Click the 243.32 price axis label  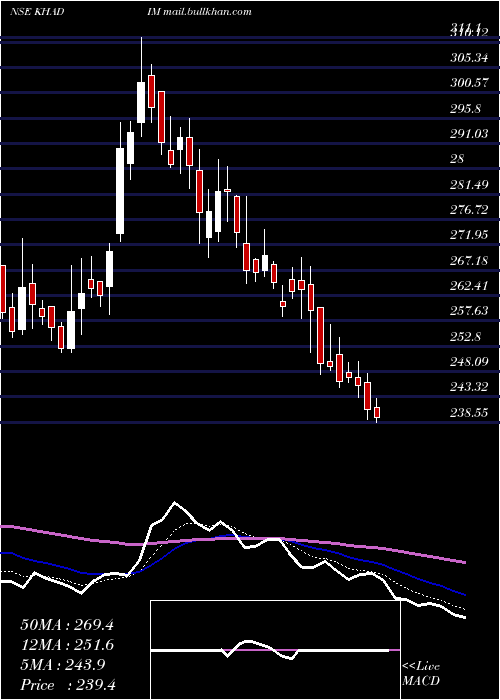click(469, 387)
